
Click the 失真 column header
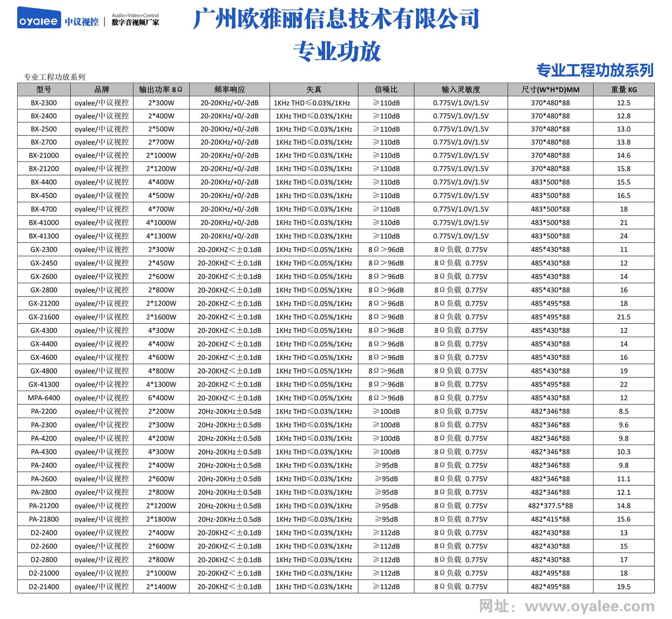click(314, 90)
